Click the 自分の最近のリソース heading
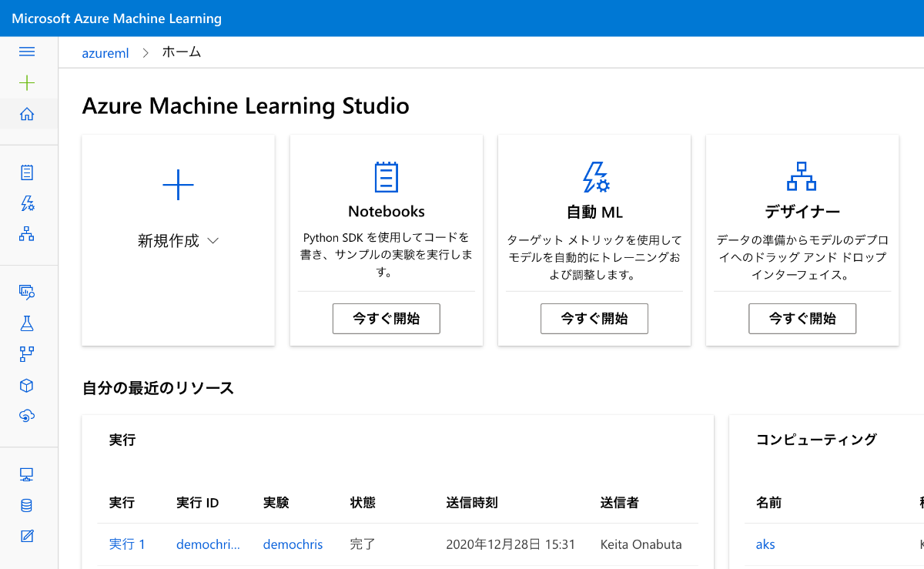The image size is (924, 569). [158, 388]
